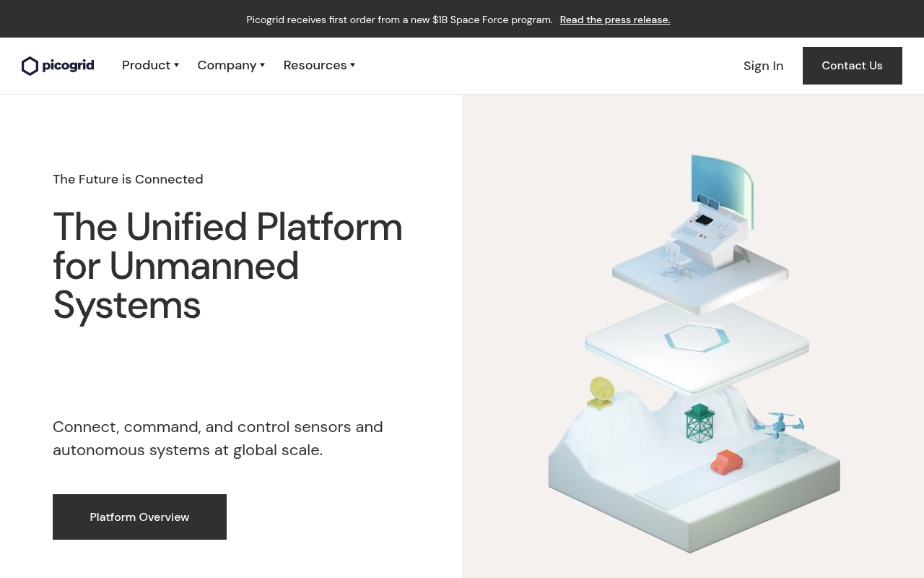The image size is (924, 578).
Task: Expand the Resources chevron arrow
Action: [352, 65]
